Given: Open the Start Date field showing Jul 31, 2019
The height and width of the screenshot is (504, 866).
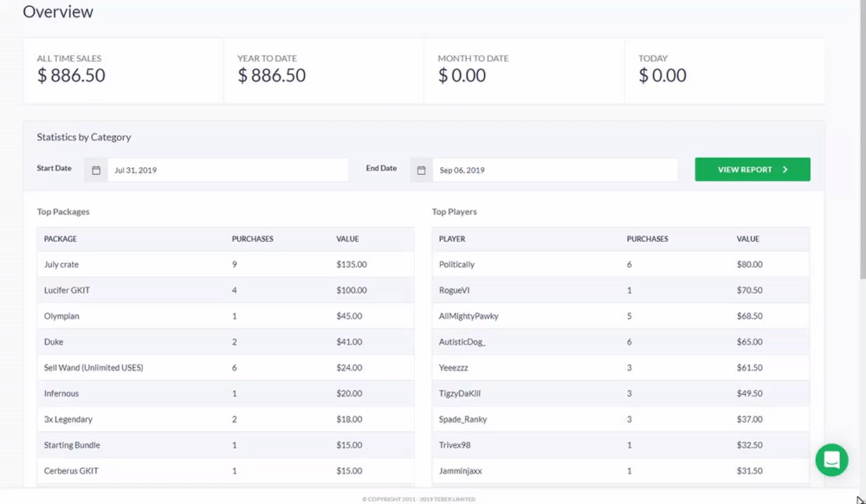Looking at the screenshot, I should pos(227,171).
